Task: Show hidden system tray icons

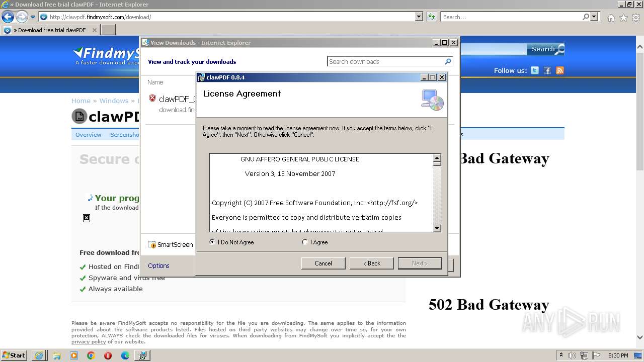Action: [x=561, y=355]
